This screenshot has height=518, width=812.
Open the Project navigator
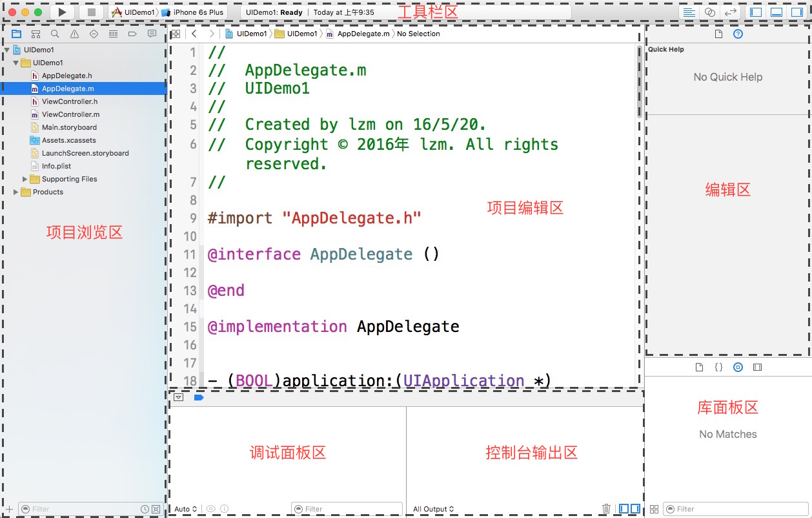point(16,34)
